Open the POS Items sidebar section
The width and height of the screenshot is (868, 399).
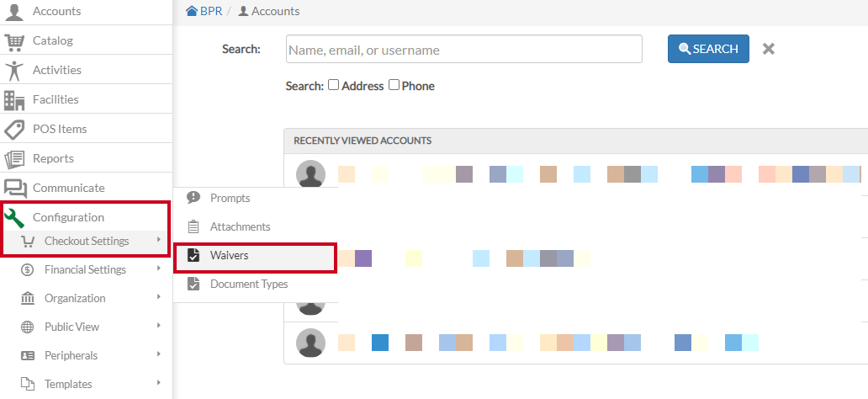86,129
